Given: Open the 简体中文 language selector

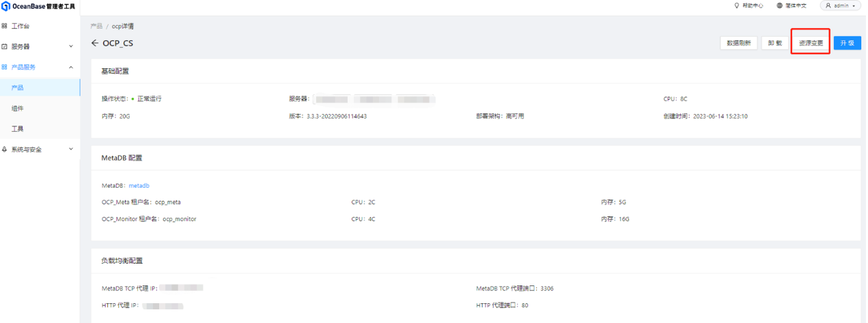Looking at the screenshot, I should [792, 5].
